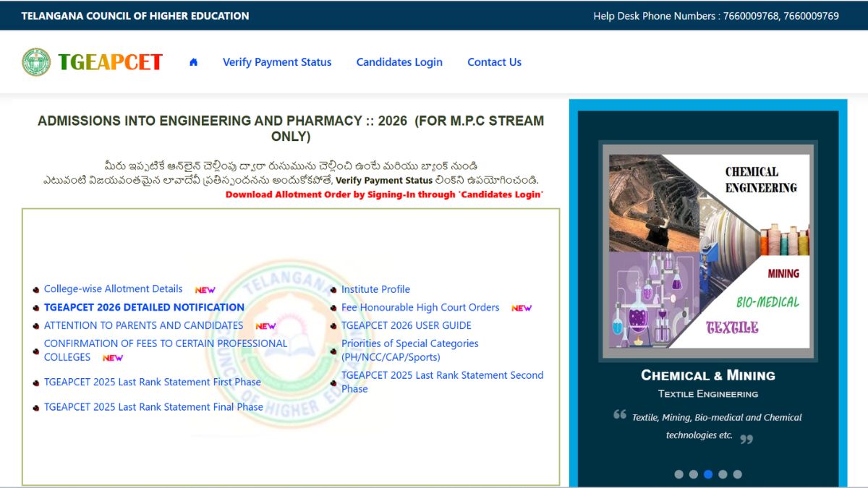The width and height of the screenshot is (868, 488).
Task: Click Telangana Council of Higher Education header text
Action: click(135, 16)
